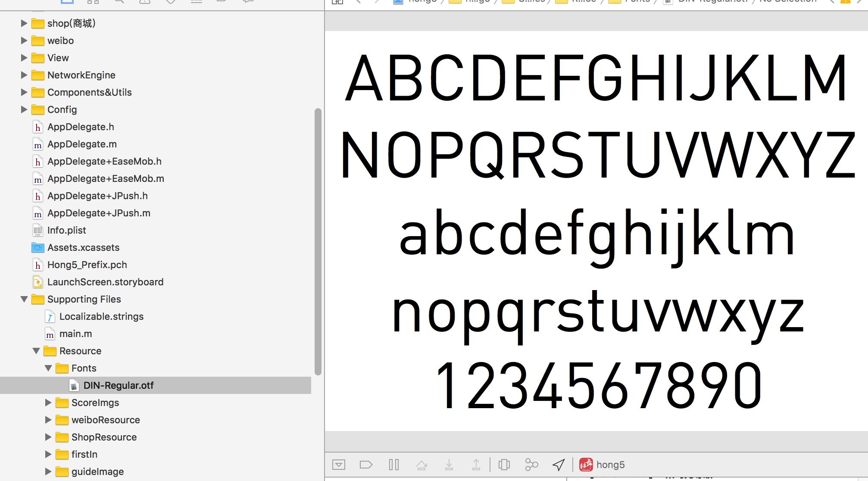Hide the debug area toggle icon

339,465
